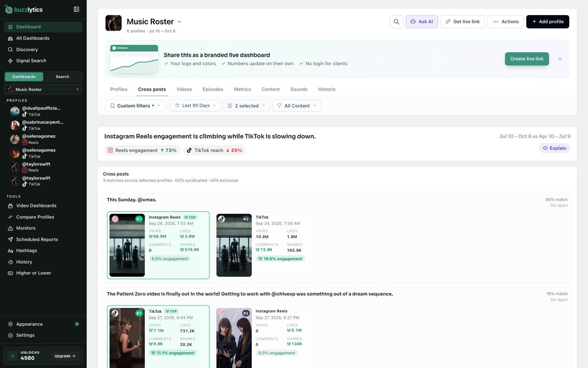
Task: Click the Ask AI button
Action: pos(422,22)
